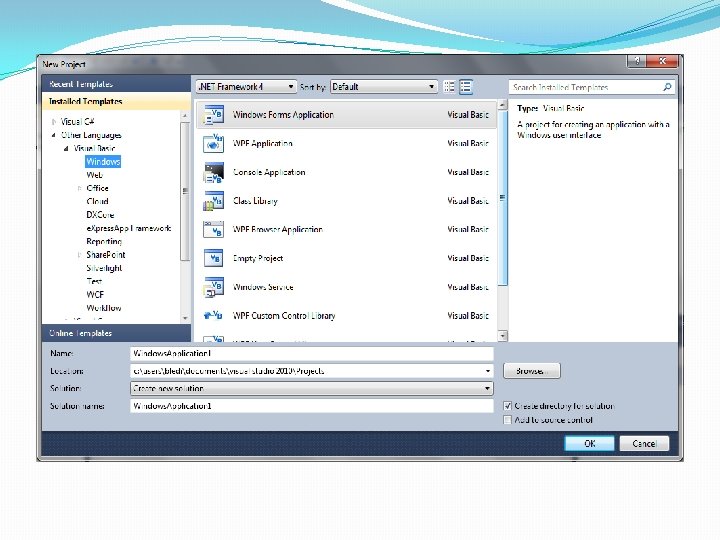This screenshot has width=720, height=540.
Task: Click the project Name input field
Action: 312,354
